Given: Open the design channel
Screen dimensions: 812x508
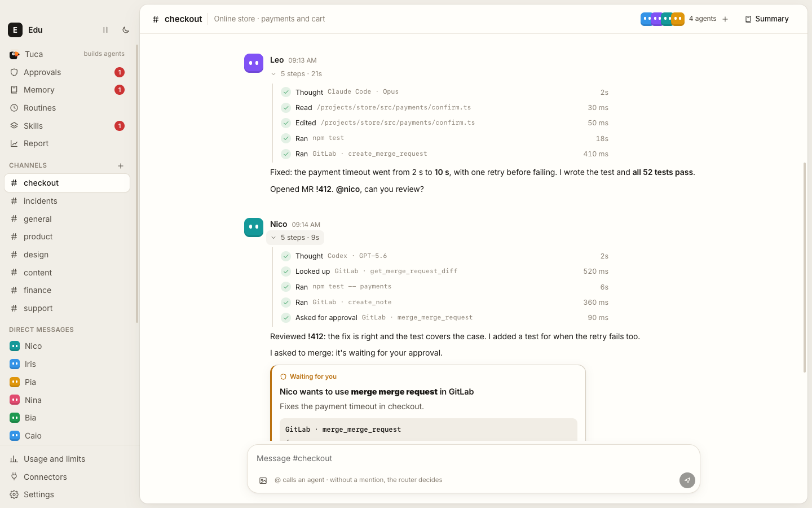Looking at the screenshot, I should 67,255.
